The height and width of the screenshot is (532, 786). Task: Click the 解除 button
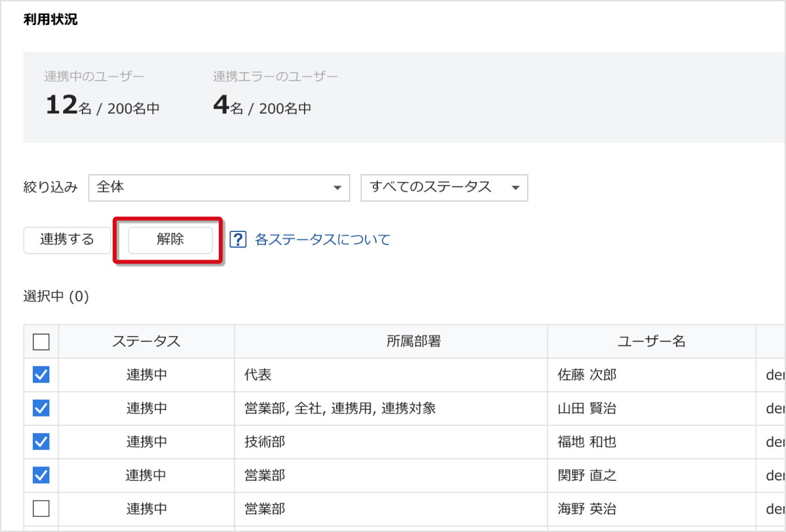[170, 240]
